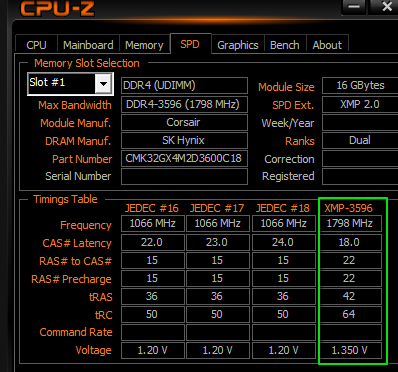398x372 pixels.
Task: Click JEDEC #18 frequency 1066 MHz
Action: [283, 223]
